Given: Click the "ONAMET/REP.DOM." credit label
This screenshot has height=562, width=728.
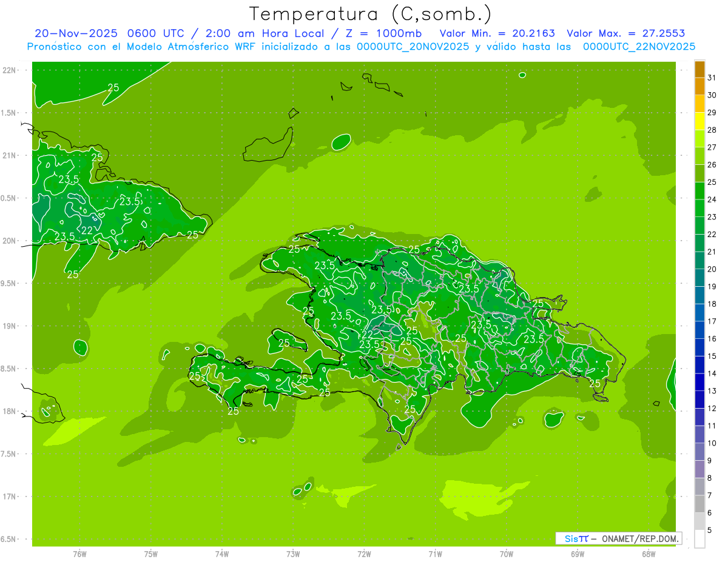Looking at the screenshot, I should coord(641,538).
